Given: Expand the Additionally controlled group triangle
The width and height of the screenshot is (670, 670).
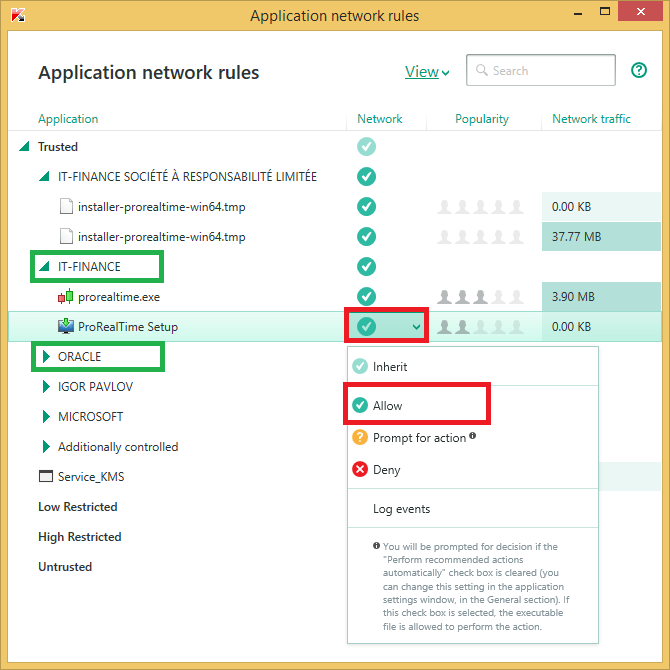Looking at the screenshot, I should point(46,447).
